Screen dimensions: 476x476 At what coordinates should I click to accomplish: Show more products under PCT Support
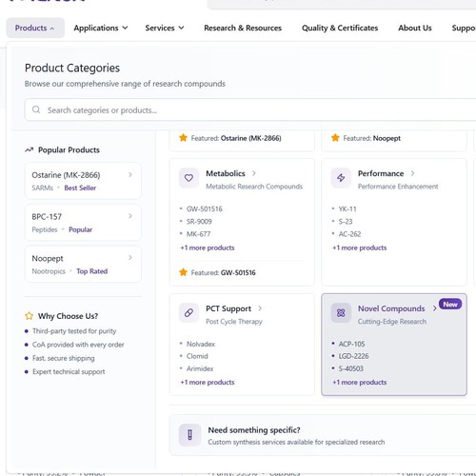pyautogui.click(x=208, y=382)
